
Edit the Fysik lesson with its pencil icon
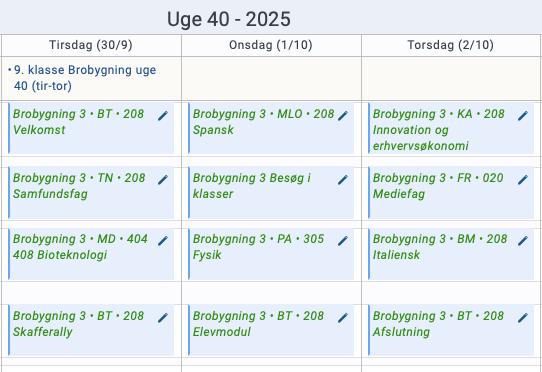343,241
